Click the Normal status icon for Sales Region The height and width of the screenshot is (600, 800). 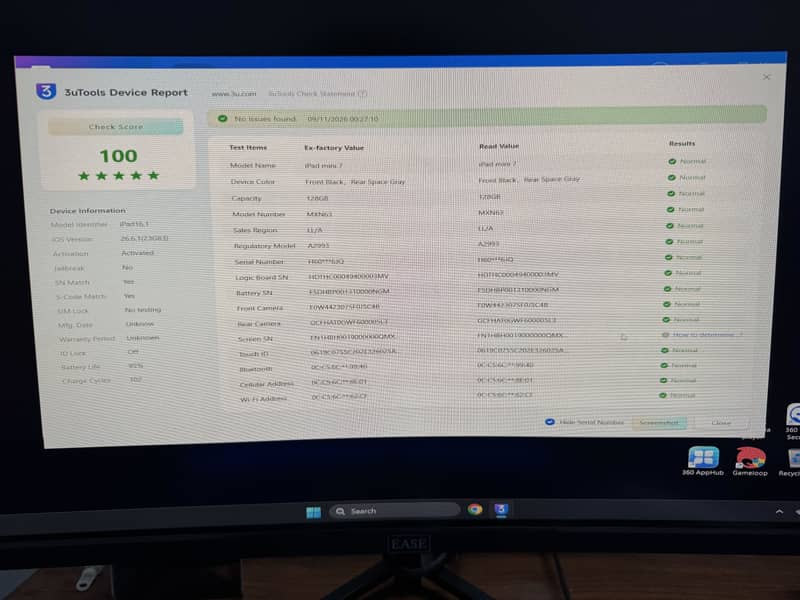coord(670,226)
